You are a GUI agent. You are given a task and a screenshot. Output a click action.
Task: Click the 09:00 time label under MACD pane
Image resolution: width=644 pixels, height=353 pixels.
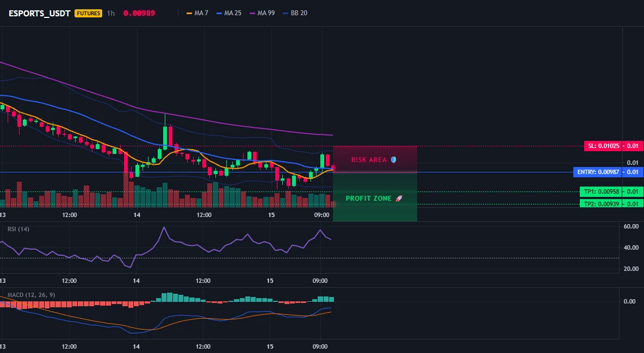click(320, 346)
